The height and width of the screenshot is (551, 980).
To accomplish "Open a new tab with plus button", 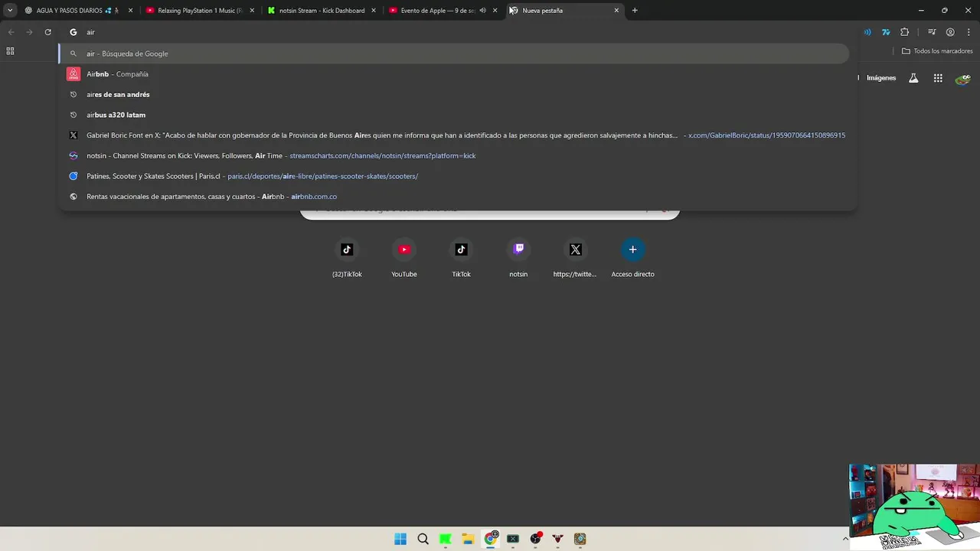I will point(635,11).
